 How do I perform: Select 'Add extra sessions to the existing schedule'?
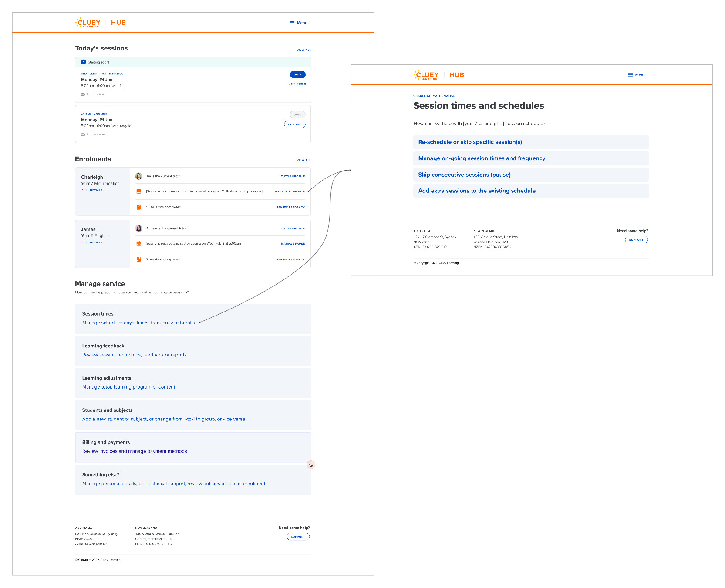tap(531, 191)
